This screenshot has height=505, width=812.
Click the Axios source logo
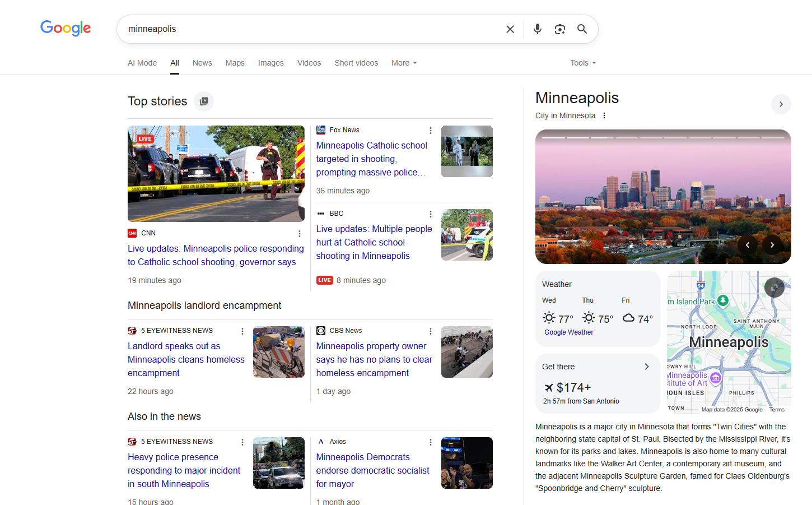point(321,442)
